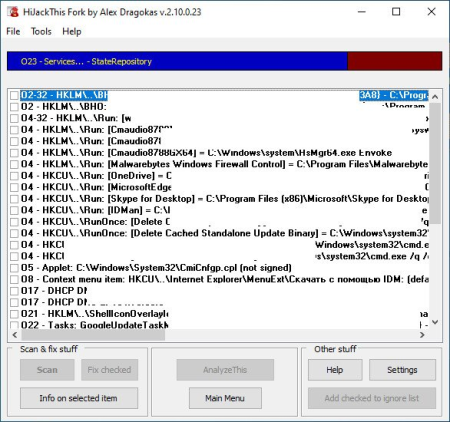Viewport: 450px width, 422px height.
Task: Check the Malwarebytes Windows Firewall Control entry
Action: pos(14,164)
